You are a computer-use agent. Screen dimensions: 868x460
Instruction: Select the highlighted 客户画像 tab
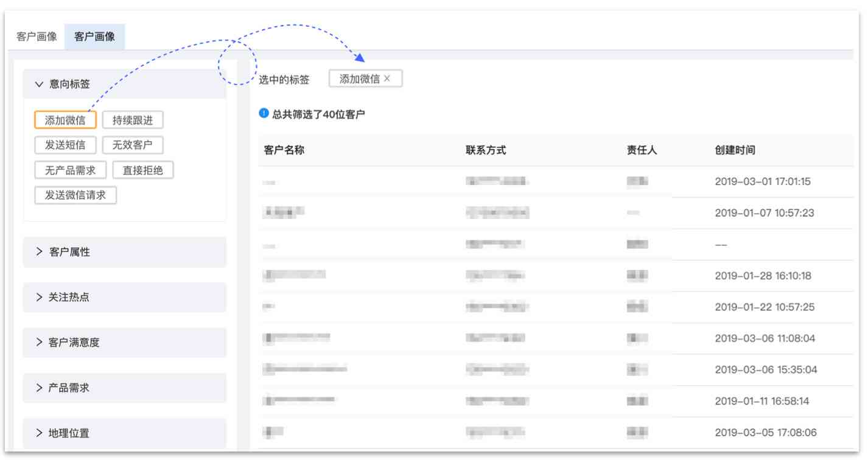94,37
